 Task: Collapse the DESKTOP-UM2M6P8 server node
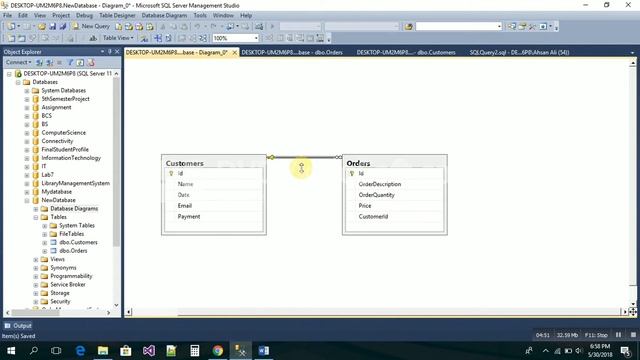(9, 74)
